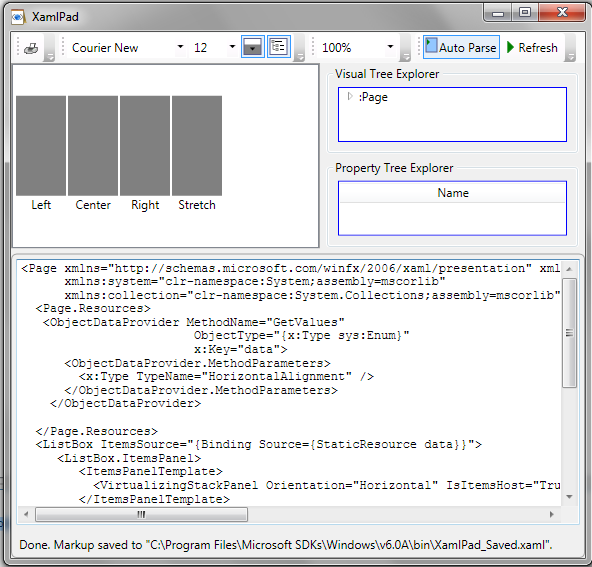Click the Left label text
Image resolution: width=592 pixels, height=567 pixels.
pos(41,205)
